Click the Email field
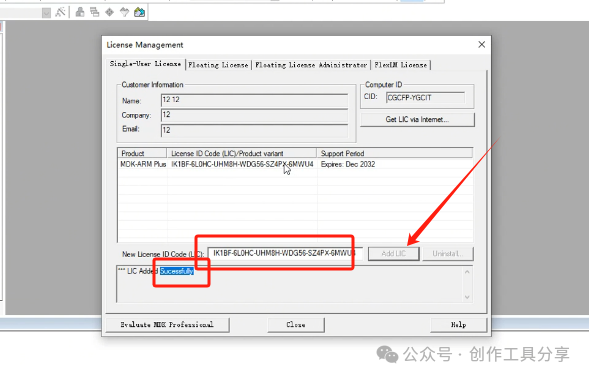Screen dimensions: 589x378 [x=254, y=130]
